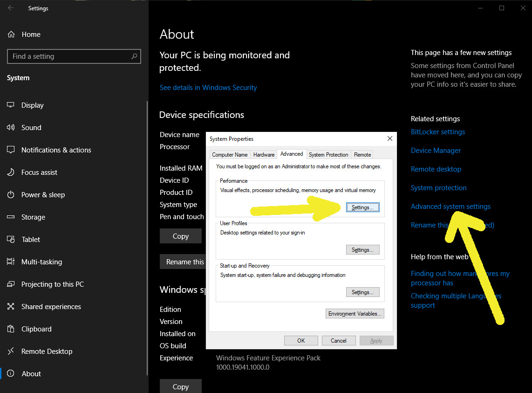
Task: Click the Sound speaker icon
Action: 11,127
